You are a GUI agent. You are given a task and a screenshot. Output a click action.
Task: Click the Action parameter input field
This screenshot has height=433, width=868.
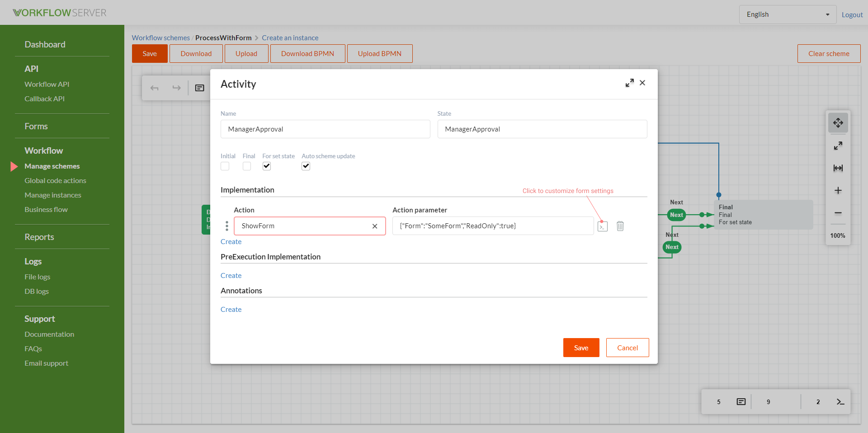(x=493, y=226)
